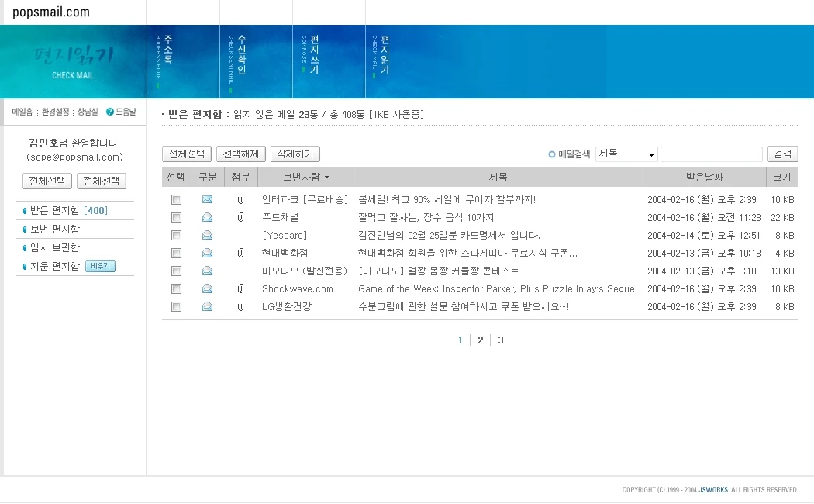814x504 pixels.
Task: Open the 상담실 link
Action: pos(88,112)
